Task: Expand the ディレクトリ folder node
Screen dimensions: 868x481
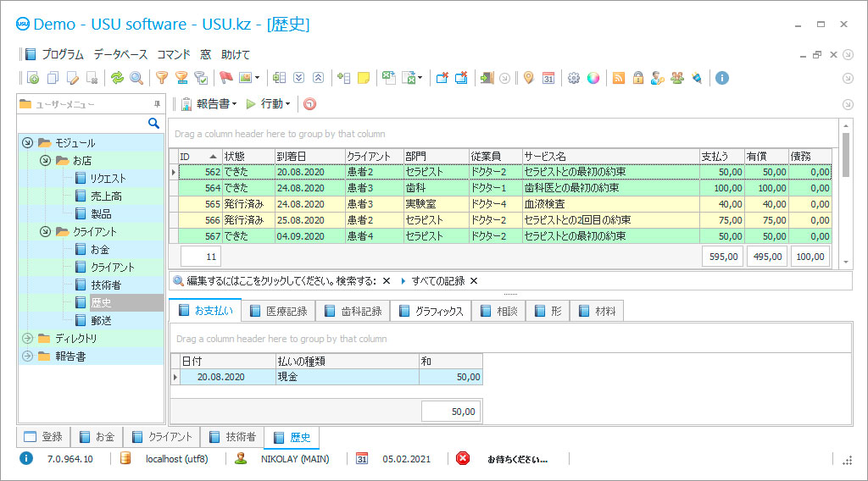Action: coord(27,338)
